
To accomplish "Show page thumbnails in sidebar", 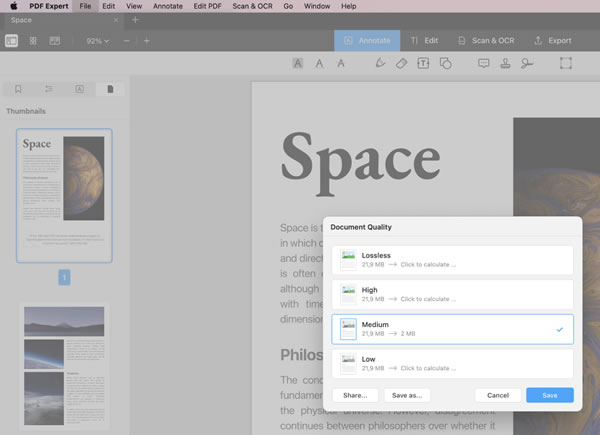I will click(x=110, y=89).
